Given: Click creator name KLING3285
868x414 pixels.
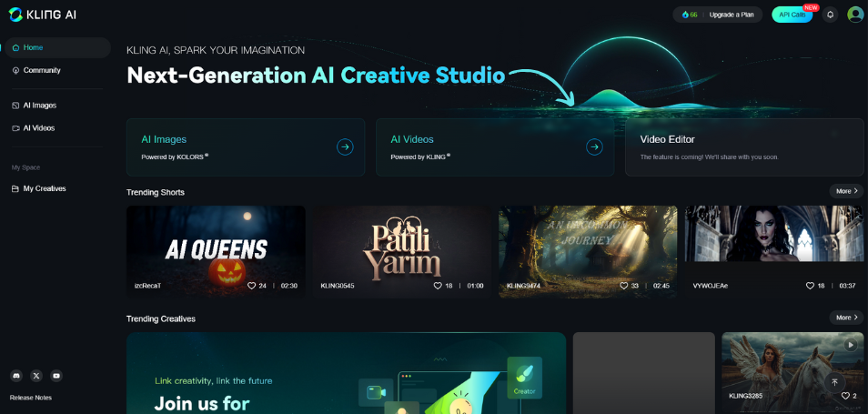Looking at the screenshot, I should pyautogui.click(x=746, y=397).
